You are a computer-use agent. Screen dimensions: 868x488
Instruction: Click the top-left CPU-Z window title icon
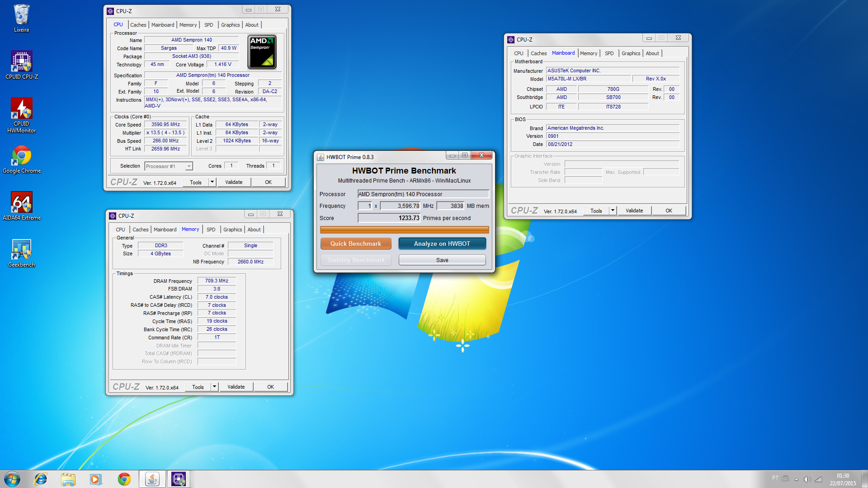click(110, 11)
